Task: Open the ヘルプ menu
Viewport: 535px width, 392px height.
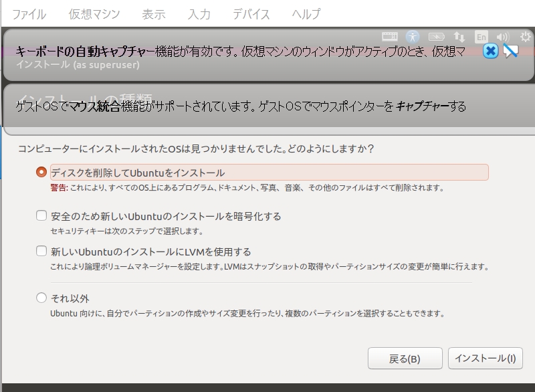Action: pyautogui.click(x=306, y=14)
